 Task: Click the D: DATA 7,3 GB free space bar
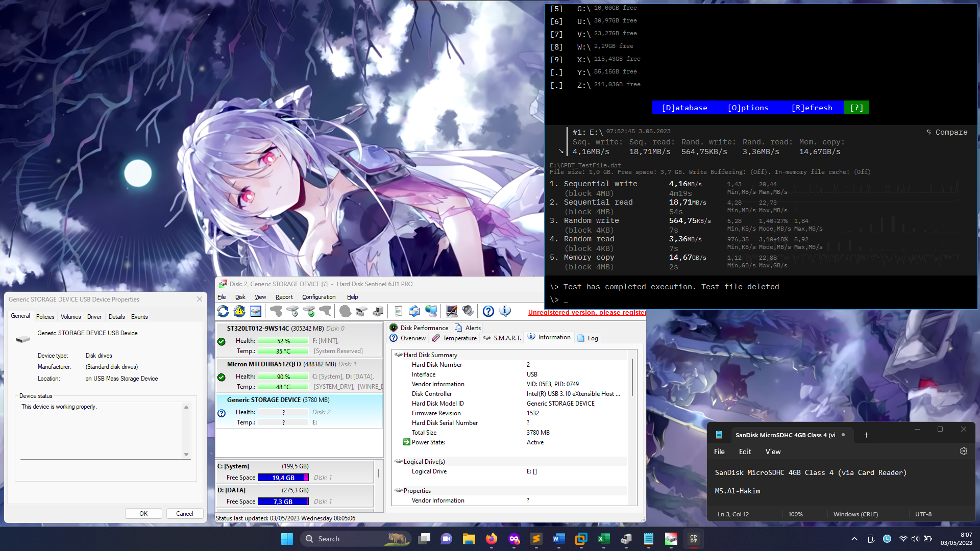(x=283, y=502)
